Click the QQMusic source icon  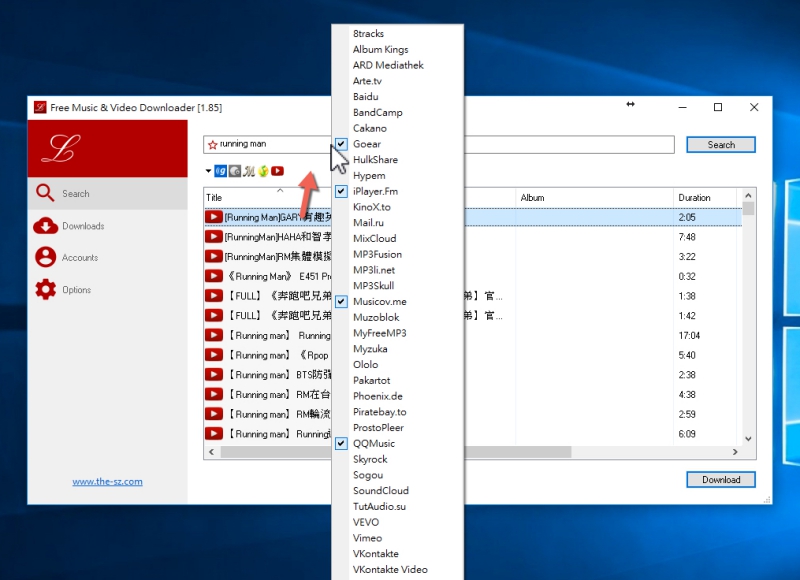pyautogui.click(x=263, y=171)
